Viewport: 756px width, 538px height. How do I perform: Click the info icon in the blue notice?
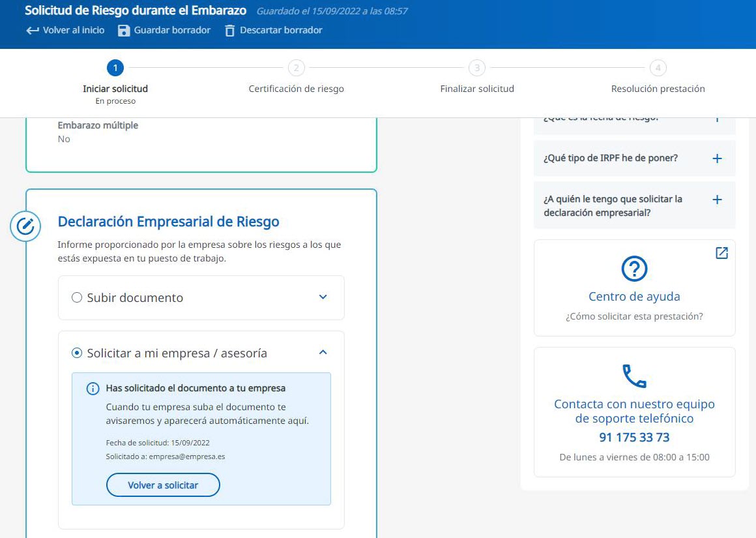pyautogui.click(x=93, y=389)
